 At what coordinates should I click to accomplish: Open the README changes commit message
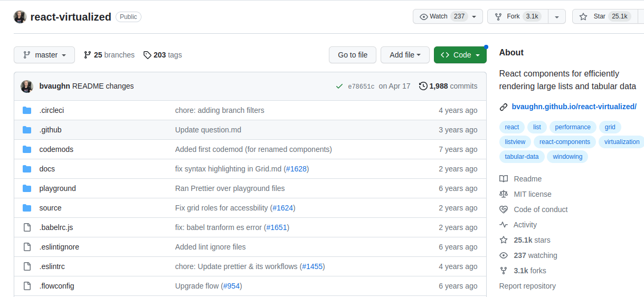point(103,86)
